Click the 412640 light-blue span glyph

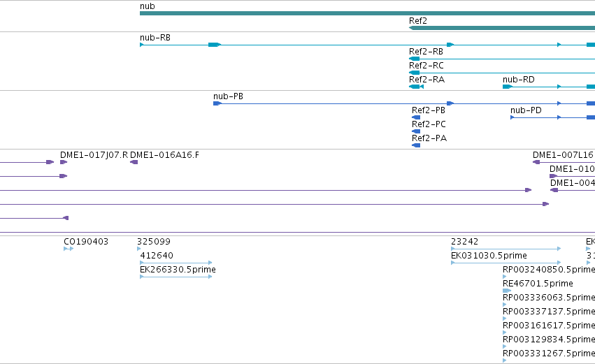[176, 263]
